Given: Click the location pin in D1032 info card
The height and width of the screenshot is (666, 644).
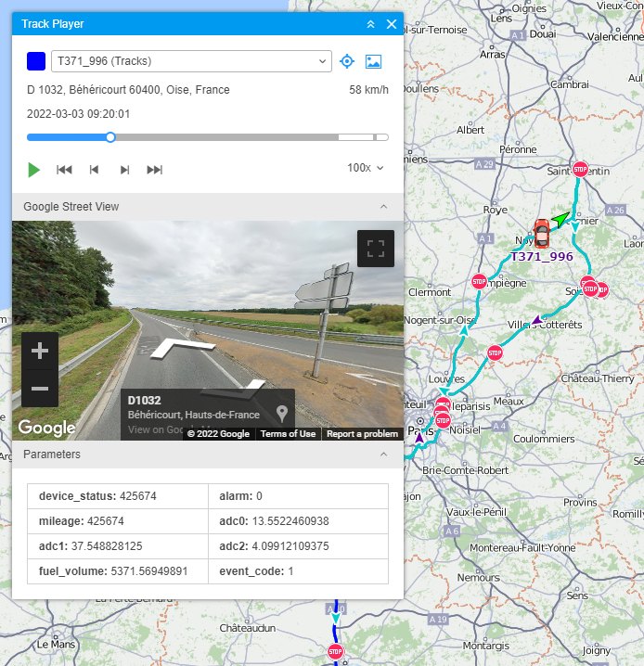Looking at the screenshot, I should pyautogui.click(x=282, y=414).
